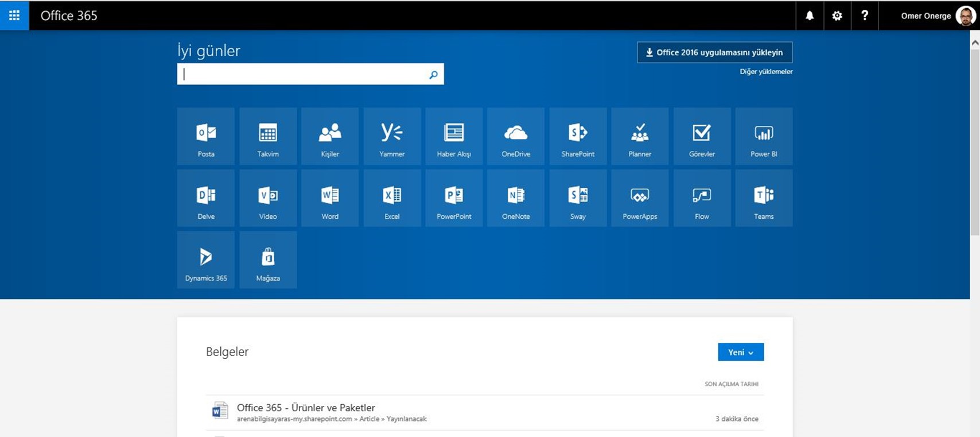The width and height of the screenshot is (980, 437).
Task: Launch the Planner tile
Action: click(640, 136)
